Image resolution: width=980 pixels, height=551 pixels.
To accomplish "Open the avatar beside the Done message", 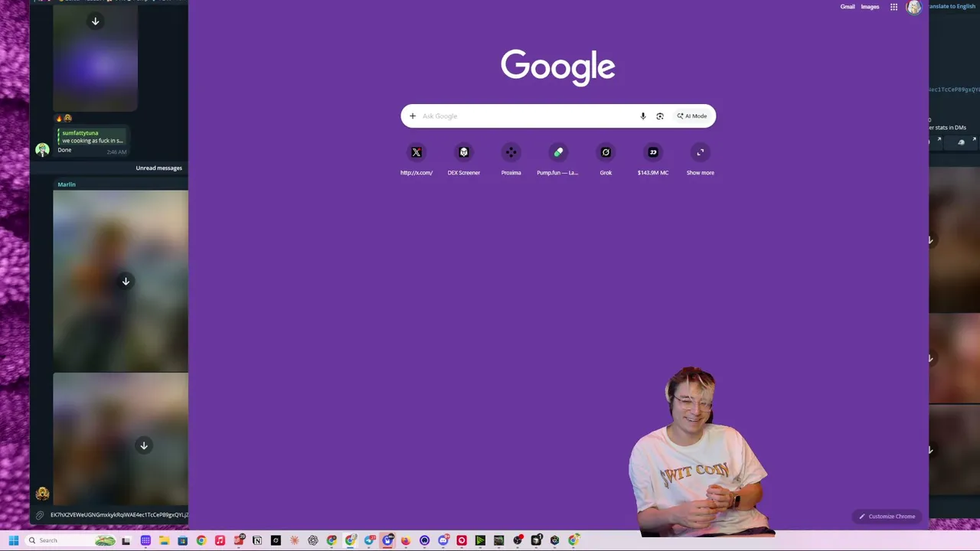I will click(x=42, y=150).
